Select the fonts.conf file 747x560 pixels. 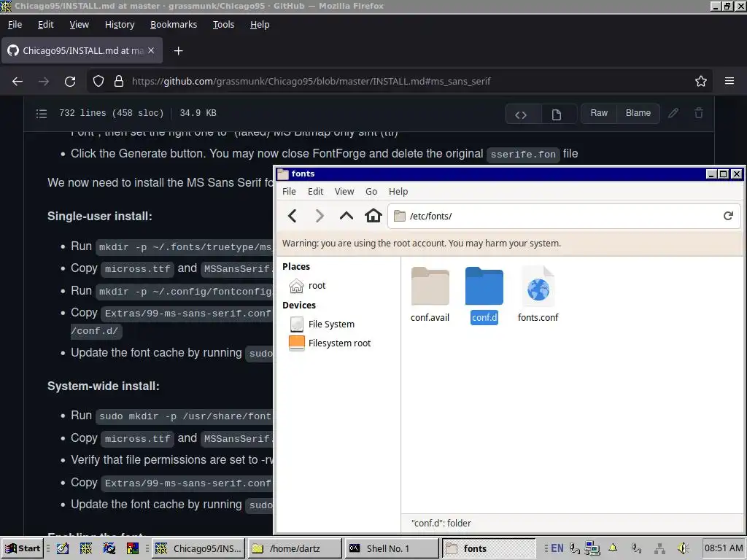point(538,295)
